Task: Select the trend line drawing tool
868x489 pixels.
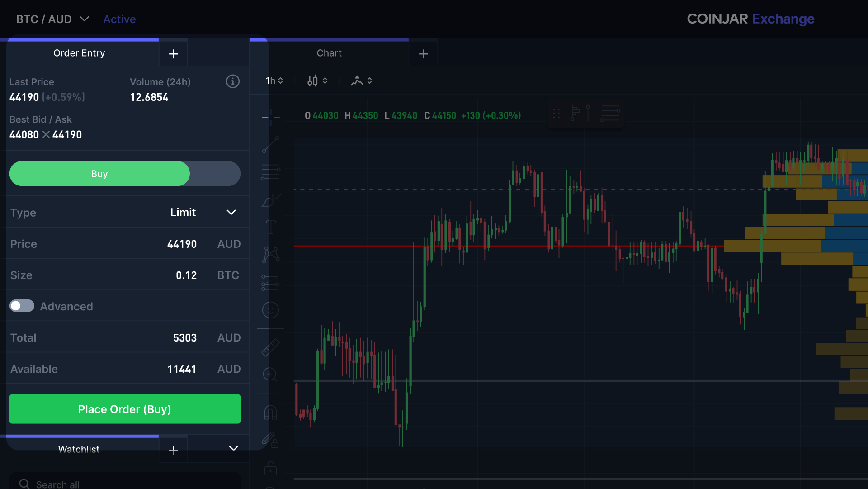Action: click(x=270, y=145)
